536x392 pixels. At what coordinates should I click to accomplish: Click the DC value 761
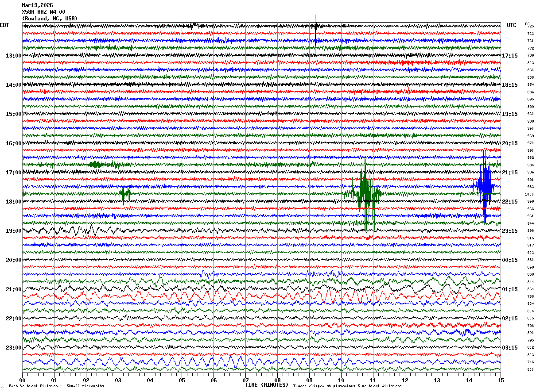[531, 41]
